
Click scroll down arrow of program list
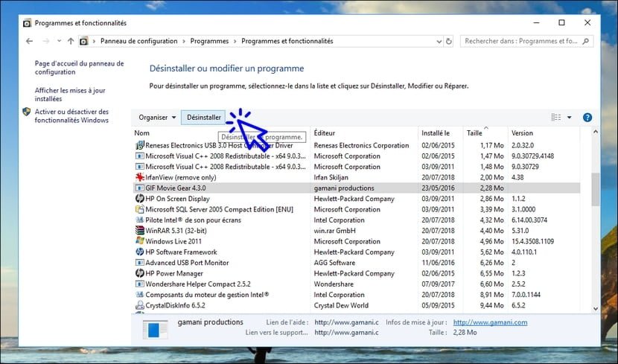tap(595, 309)
